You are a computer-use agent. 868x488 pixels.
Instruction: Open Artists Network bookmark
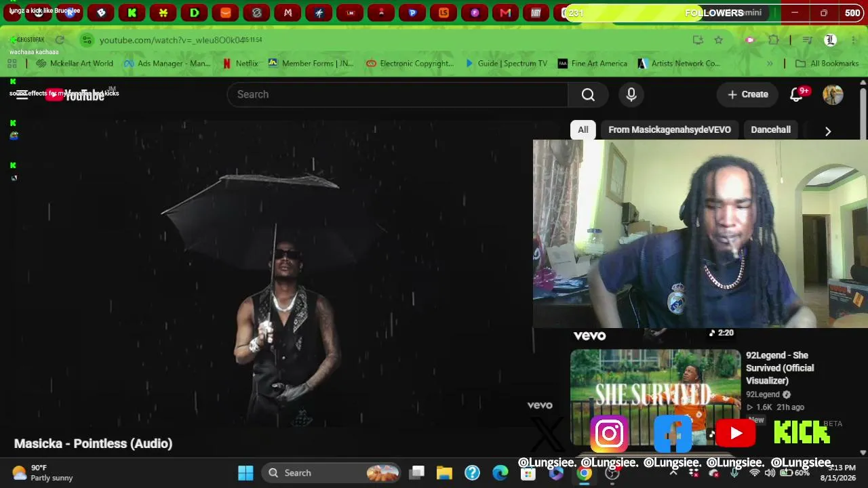679,64
